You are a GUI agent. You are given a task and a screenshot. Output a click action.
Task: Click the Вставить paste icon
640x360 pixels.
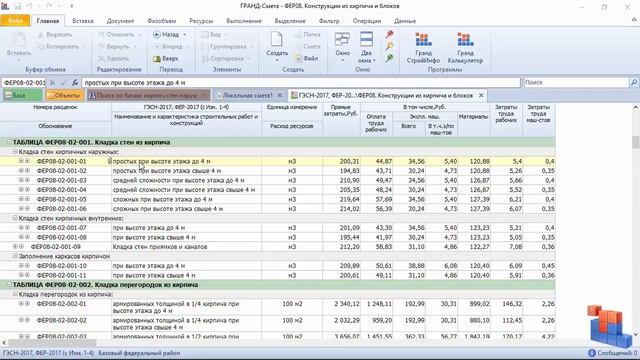[18, 41]
